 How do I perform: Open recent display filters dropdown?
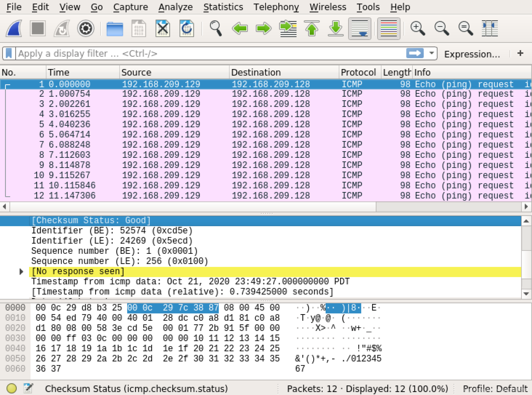[432, 53]
